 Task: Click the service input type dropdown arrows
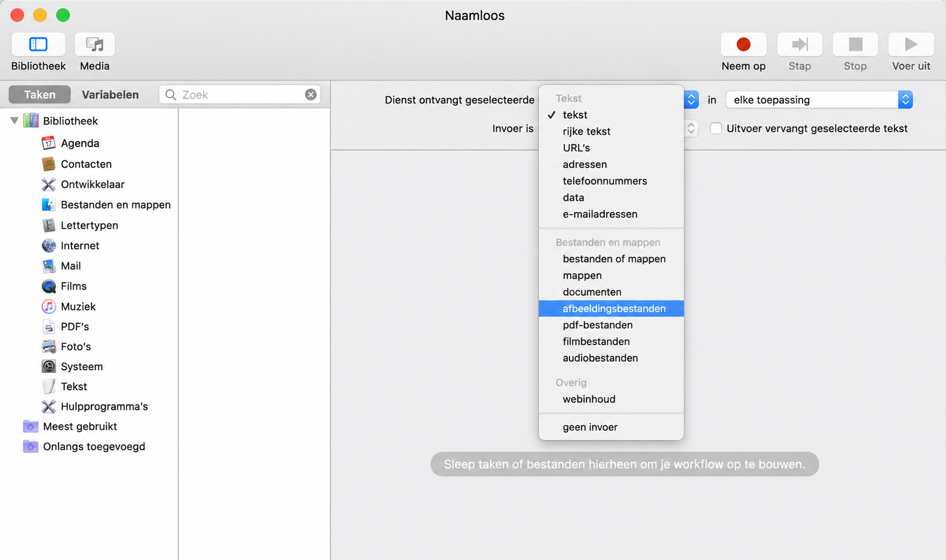pos(691,100)
